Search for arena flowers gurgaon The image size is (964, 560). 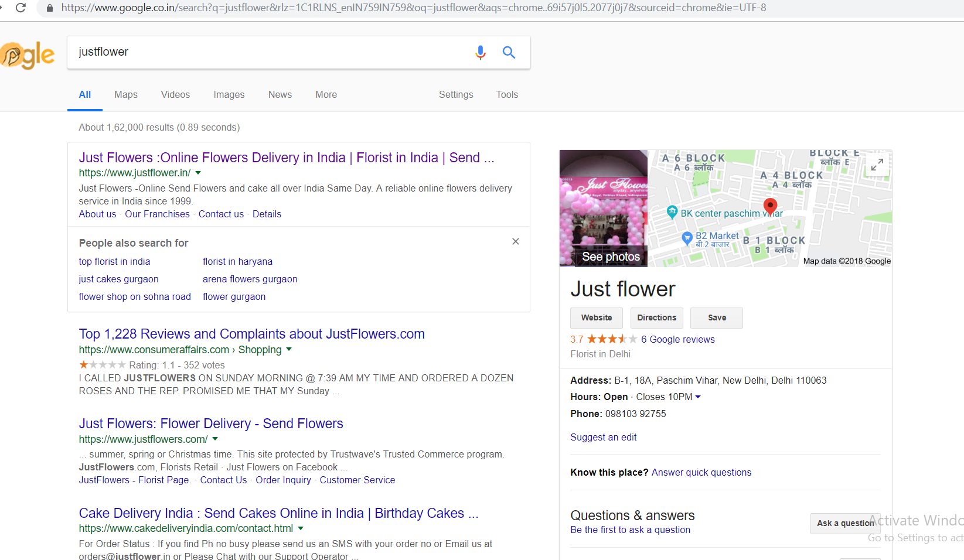point(250,279)
